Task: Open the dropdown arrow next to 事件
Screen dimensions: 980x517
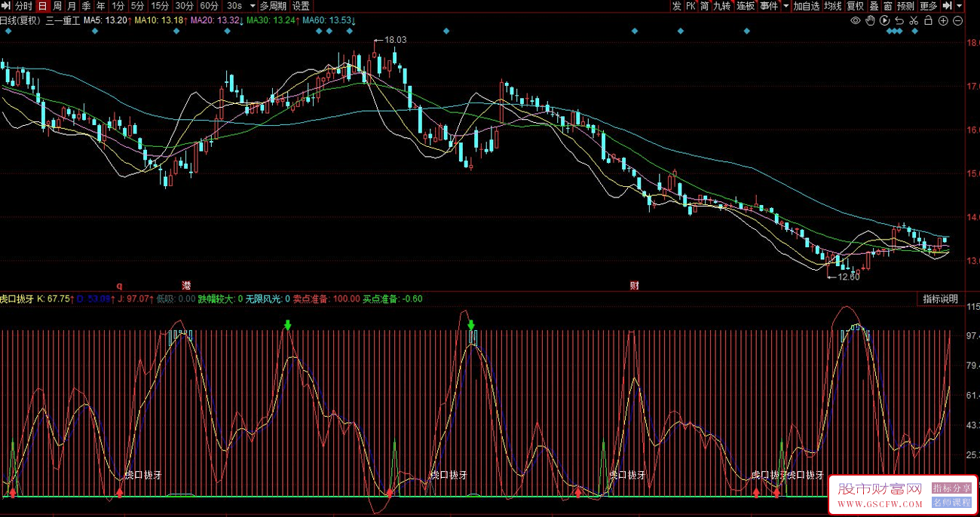Action: (786, 6)
